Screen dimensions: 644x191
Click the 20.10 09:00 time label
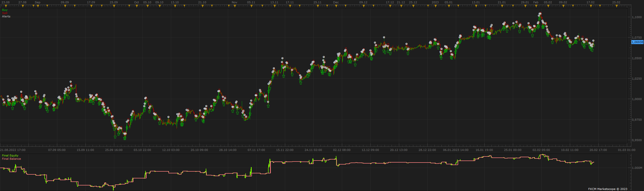pyautogui.click(x=199, y=150)
